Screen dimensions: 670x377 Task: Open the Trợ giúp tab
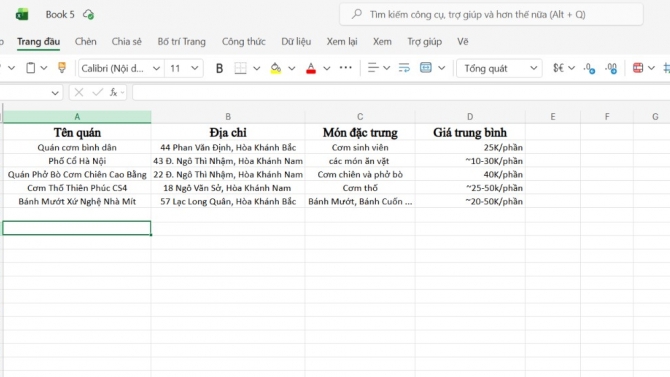click(424, 41)
